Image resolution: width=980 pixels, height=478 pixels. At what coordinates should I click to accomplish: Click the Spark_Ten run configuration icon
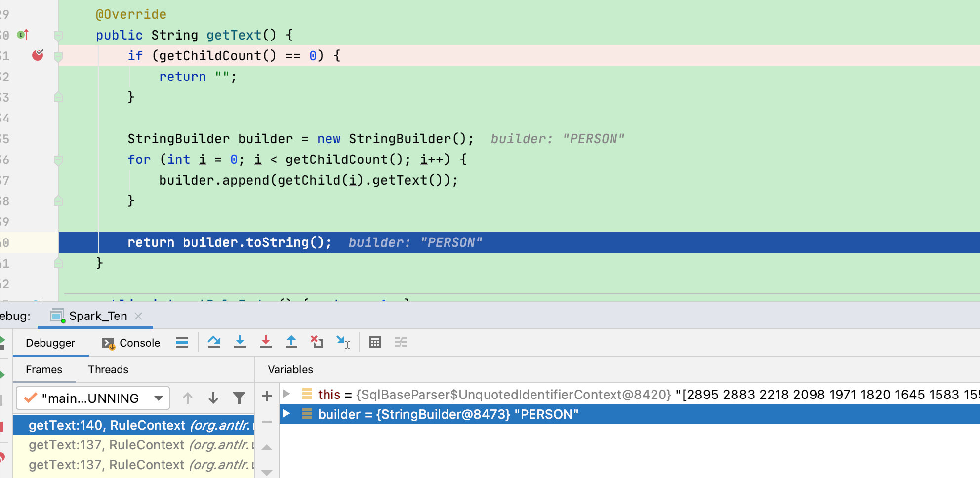(58, 316)
